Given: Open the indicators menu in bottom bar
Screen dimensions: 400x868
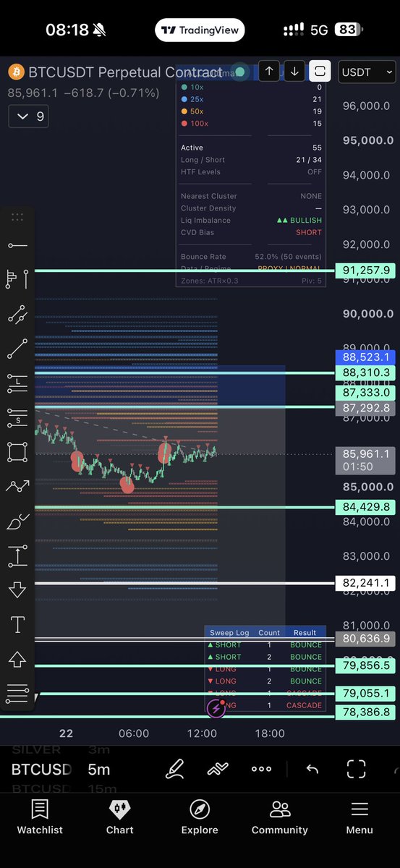Looking at the screenshot, I should tap(218, 769).
